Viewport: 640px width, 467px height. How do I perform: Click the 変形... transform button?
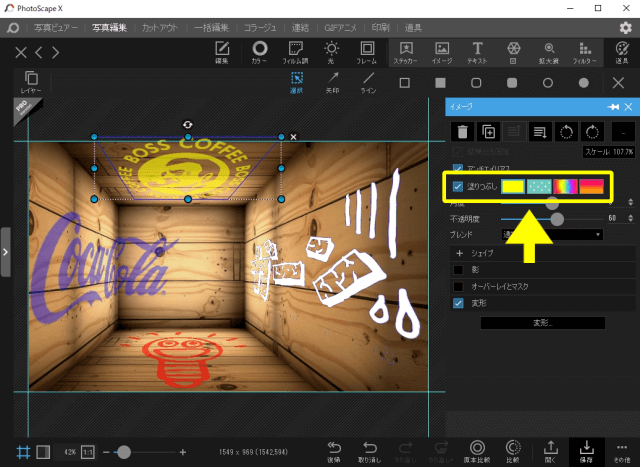pos(543,323)
